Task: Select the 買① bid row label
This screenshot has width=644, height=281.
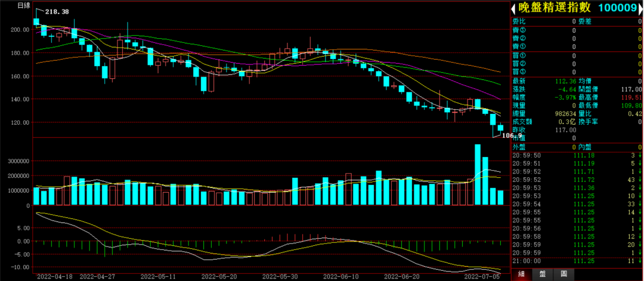Action: pos(519,56)
